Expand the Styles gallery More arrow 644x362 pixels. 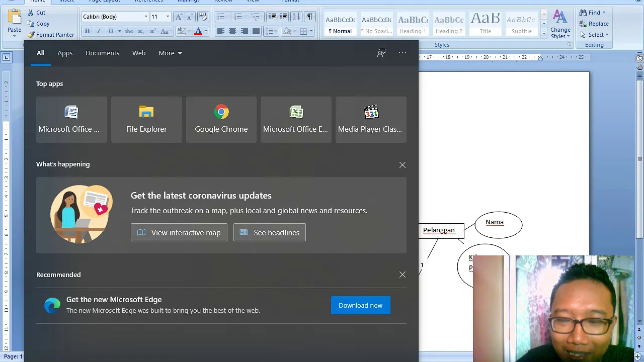[544, 34]
